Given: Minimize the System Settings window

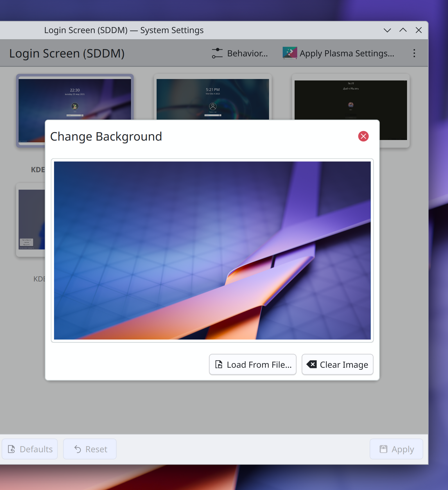Looking at the screenshot, I should (387, 30).
